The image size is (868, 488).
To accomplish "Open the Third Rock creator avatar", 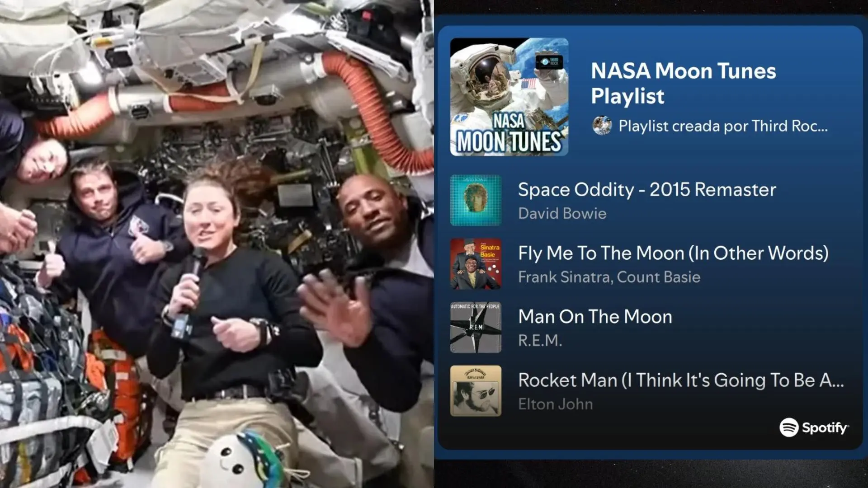I will tap(602, 126).
